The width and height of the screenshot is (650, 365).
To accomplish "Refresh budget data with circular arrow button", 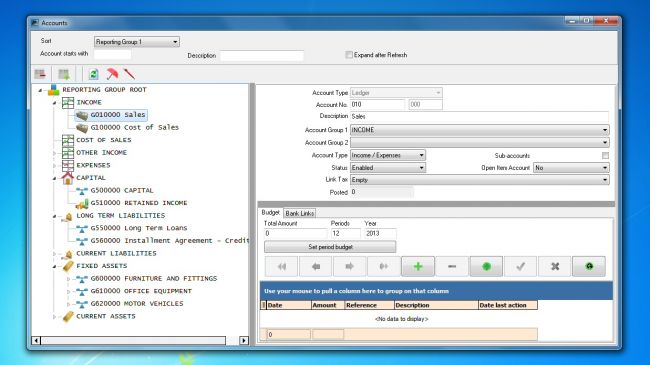I will [x=589, y=266].
